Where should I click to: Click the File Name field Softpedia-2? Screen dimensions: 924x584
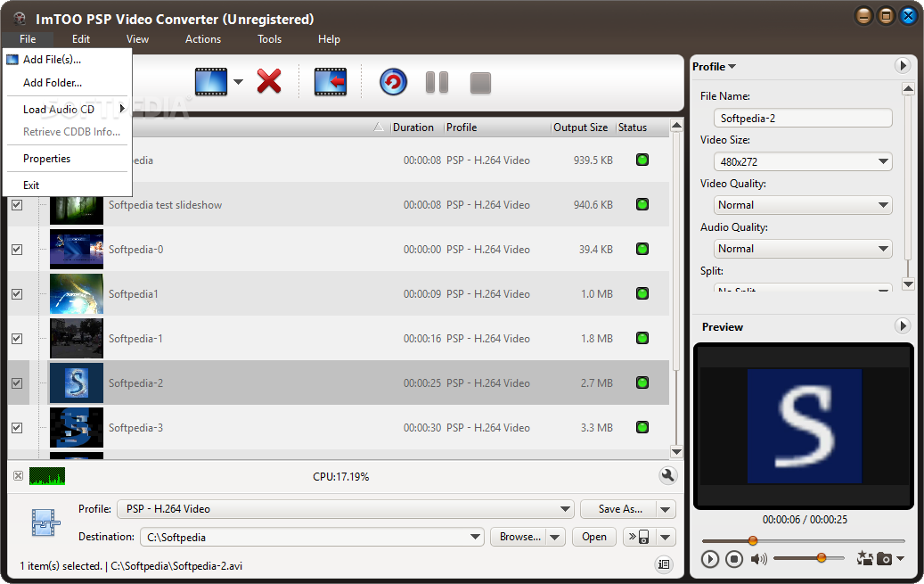[x=803, y=119]
